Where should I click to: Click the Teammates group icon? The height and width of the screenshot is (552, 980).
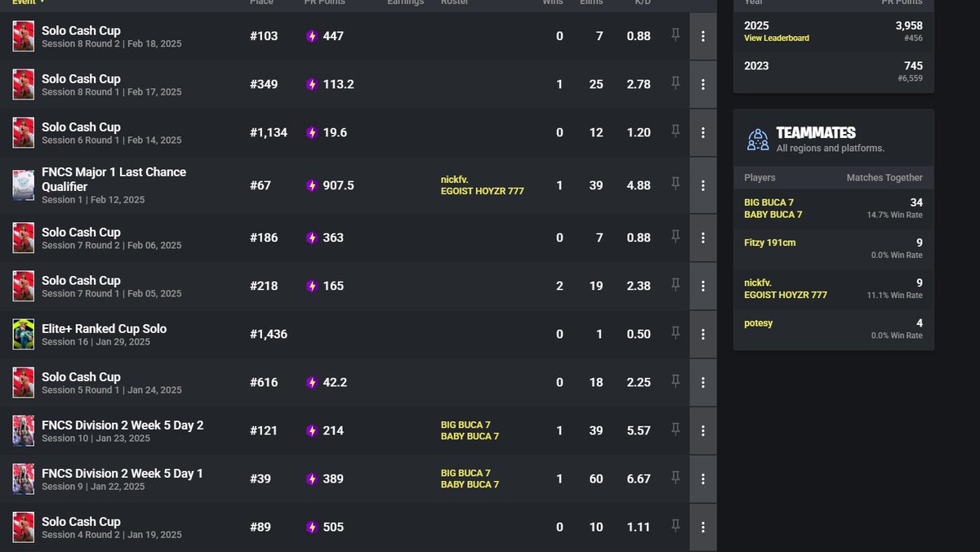click(x=758, y=140)
